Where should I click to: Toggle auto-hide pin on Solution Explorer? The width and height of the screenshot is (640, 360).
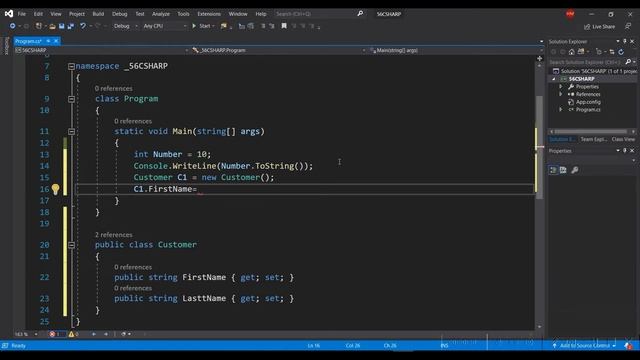[625, 41]
